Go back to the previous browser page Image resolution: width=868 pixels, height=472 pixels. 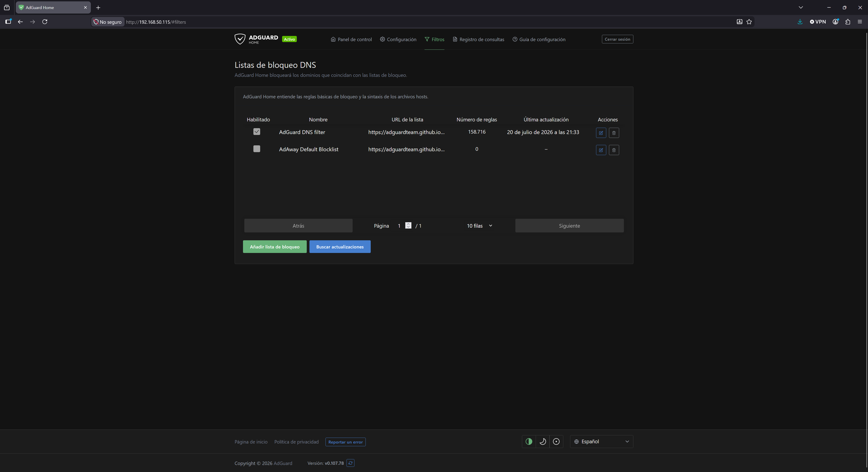click(x=20, y=22)
